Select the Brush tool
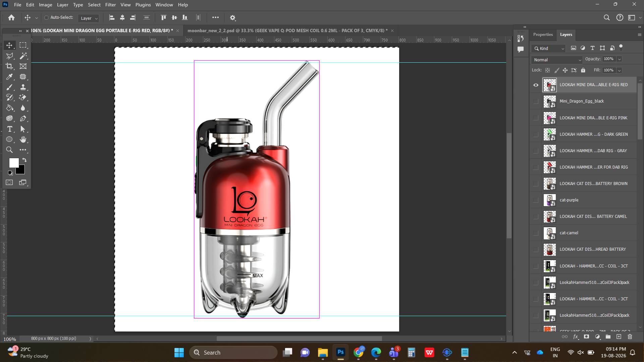Screen dimensions: 644x362 pyautogui.click(x=9, y=87)
